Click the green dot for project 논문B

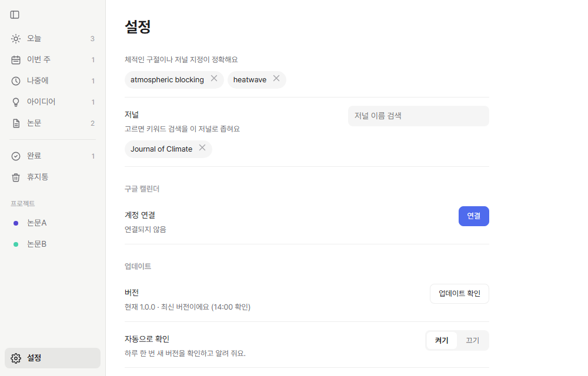(16, 244)
